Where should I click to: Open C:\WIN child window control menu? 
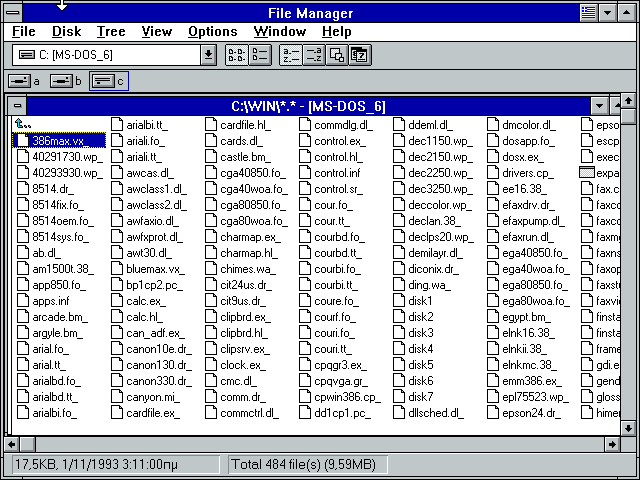[18, 106]
